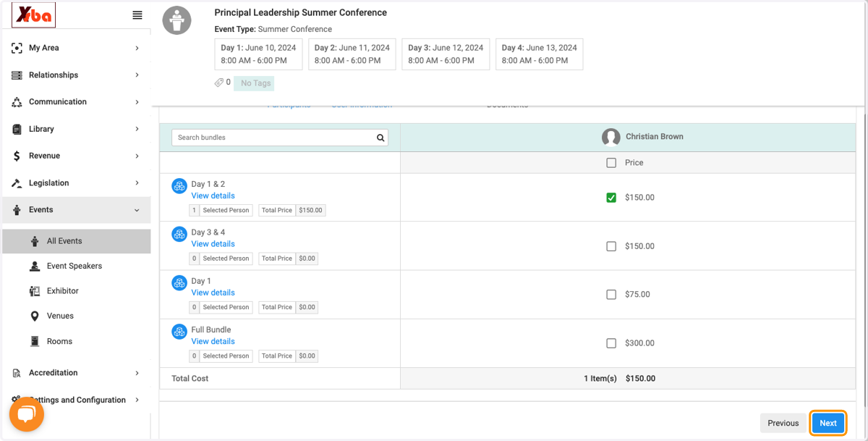Screen dimensions: 868x441
Task: Click the Venues pin icon
Action: tap(35, 316)
